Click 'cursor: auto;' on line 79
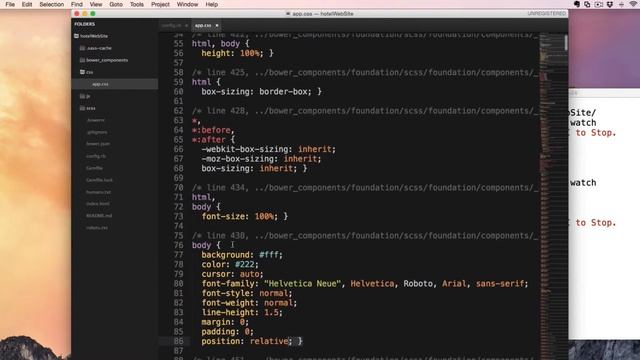This screenshot has height=360, width=640. 232,274
